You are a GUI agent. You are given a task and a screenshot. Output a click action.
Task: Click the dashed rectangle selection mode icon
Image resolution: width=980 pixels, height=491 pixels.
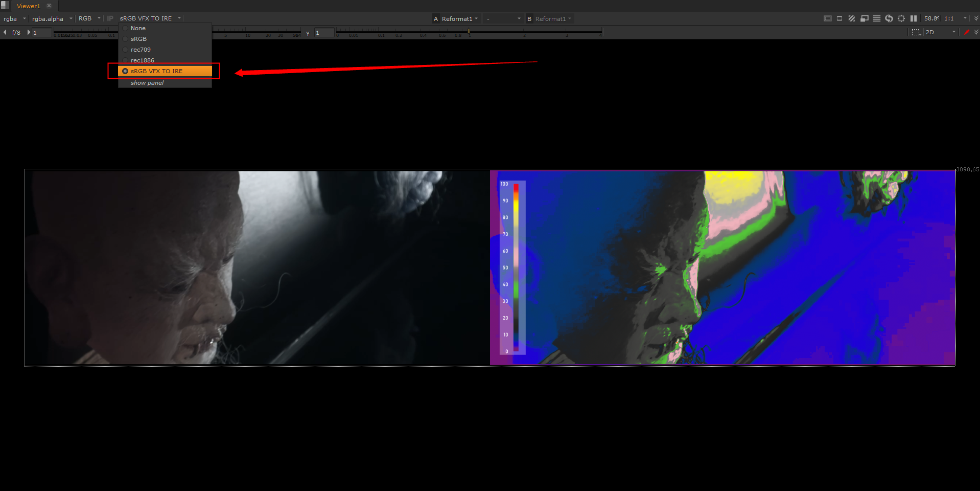pos(916,32)
